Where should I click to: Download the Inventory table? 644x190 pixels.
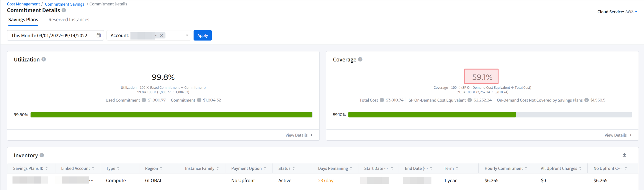[x=624, y=155]
